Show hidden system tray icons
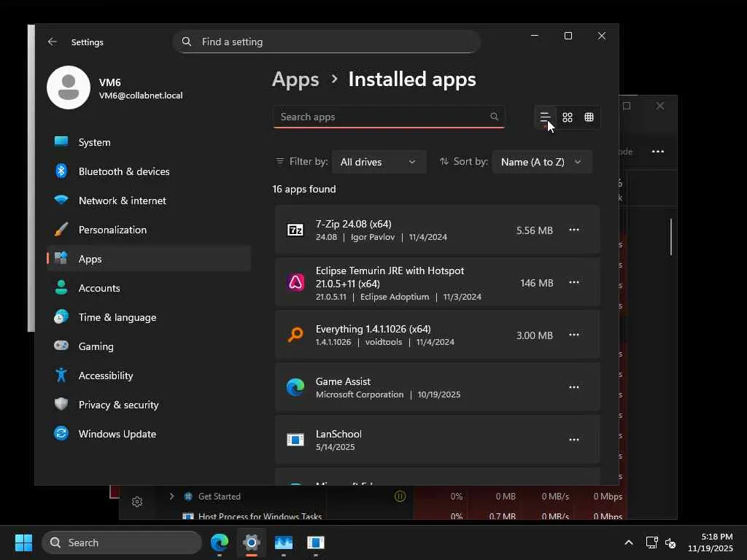 point(629,542)
